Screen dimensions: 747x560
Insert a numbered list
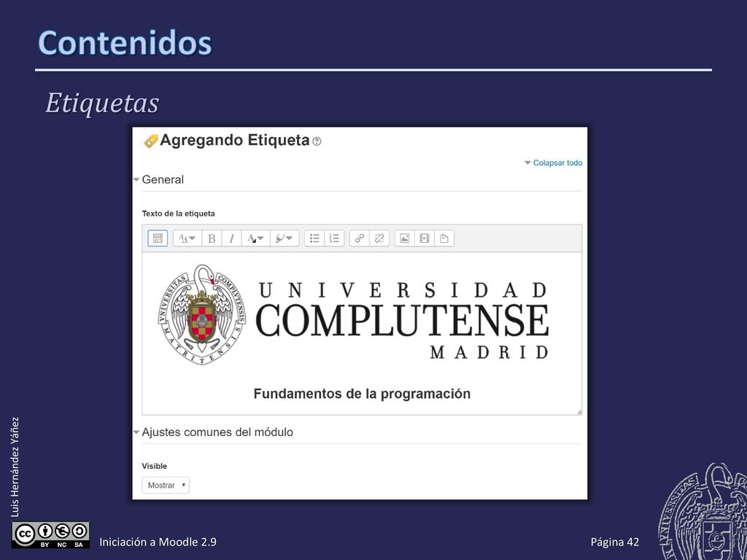334,238
